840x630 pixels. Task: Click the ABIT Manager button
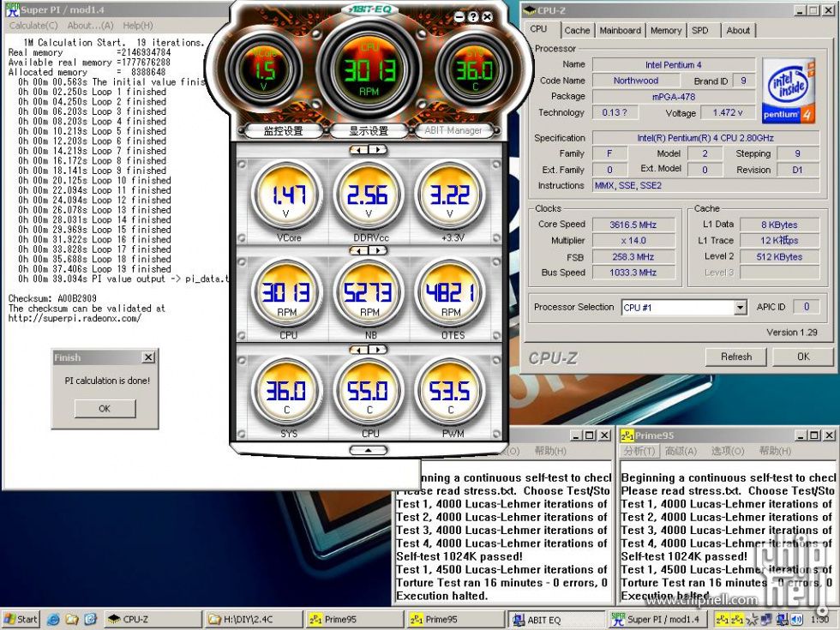(453, 130)
